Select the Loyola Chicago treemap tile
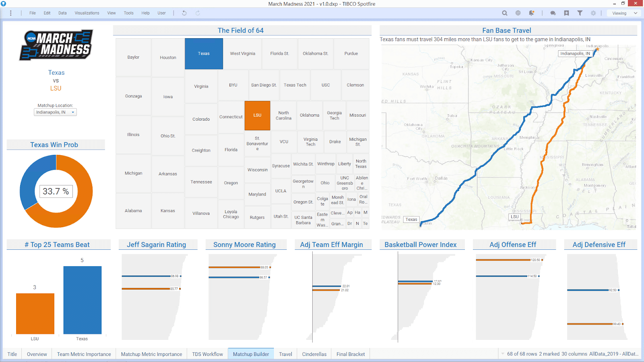 pyautogui.click(x=231, y=214)
